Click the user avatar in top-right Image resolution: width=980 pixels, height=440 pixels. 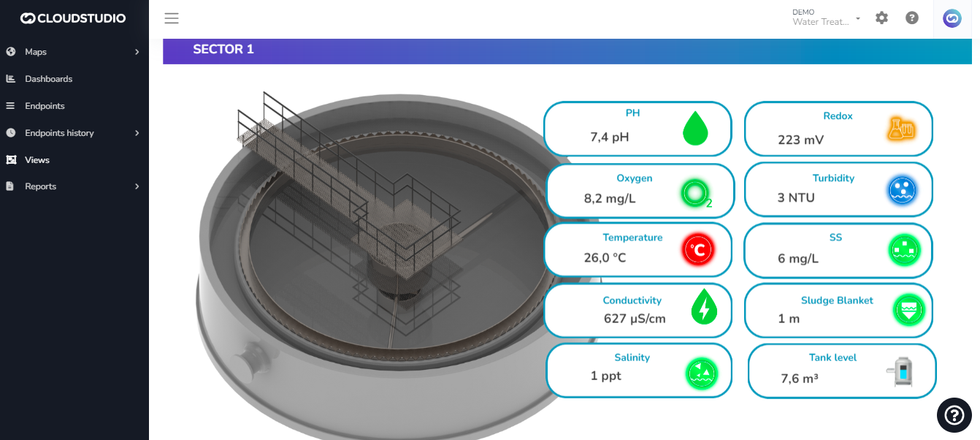tap(952, 18)
